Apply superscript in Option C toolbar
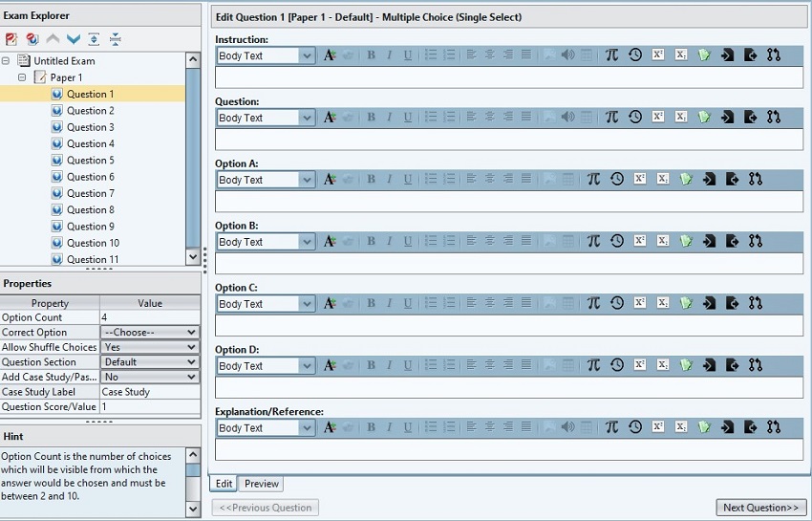This screenshot has height=521, width=812. [x=639, y=303]
